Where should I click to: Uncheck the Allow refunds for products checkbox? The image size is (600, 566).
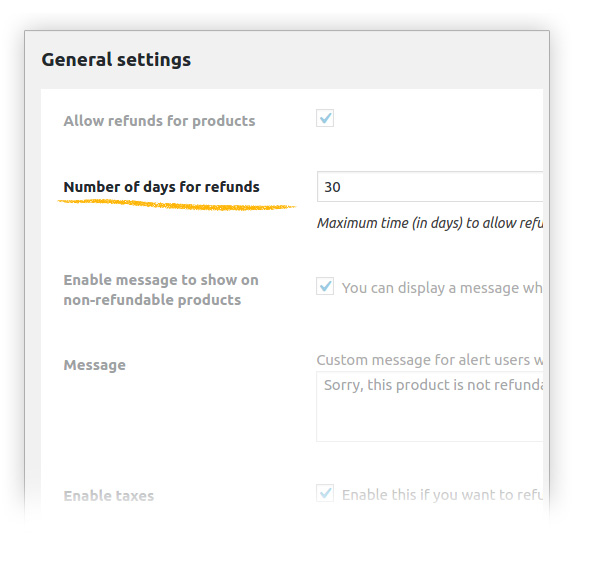pos(325,119)
